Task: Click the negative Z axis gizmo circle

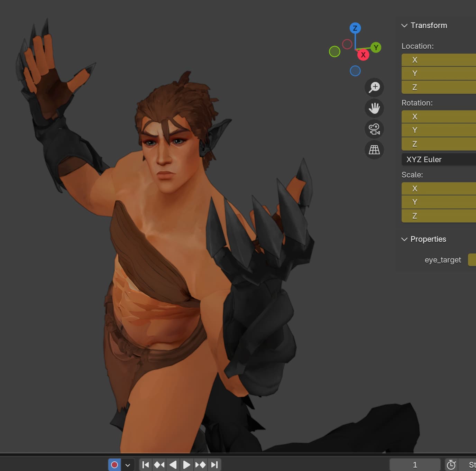Action: pyautogui.click(x=355, y=71)
